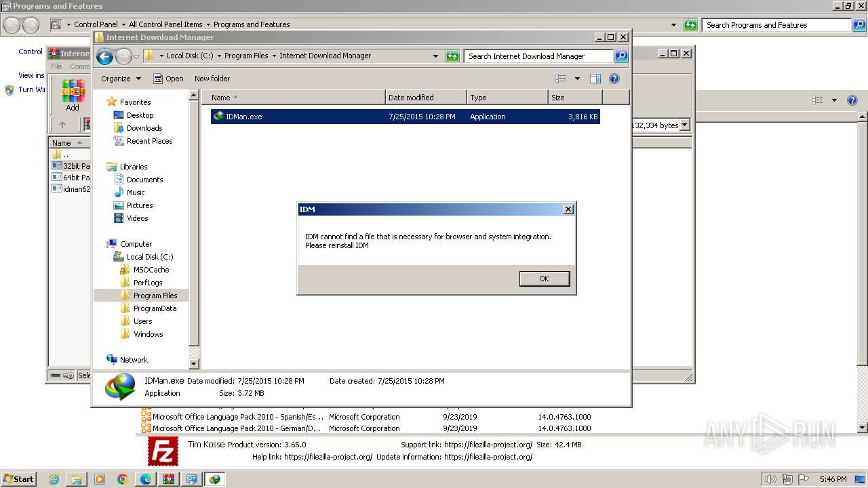868x488 pixels.
Task: Toggle the preview pane in Explorer
Action: coord(595,79)
